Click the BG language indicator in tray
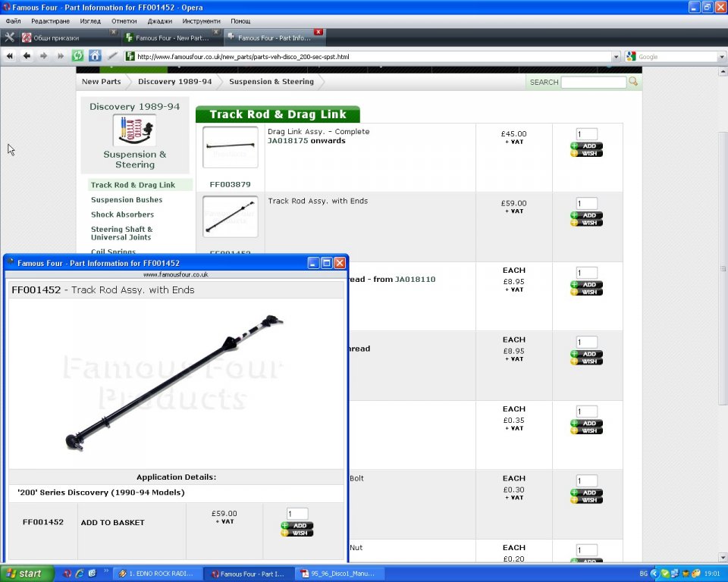 (643, 574)
